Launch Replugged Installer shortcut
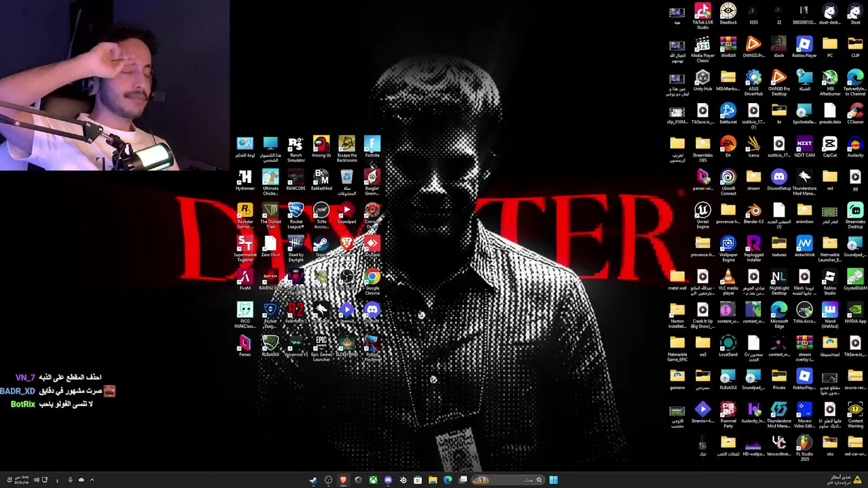Viewport: 868px width, 488px height. point(753,249)
